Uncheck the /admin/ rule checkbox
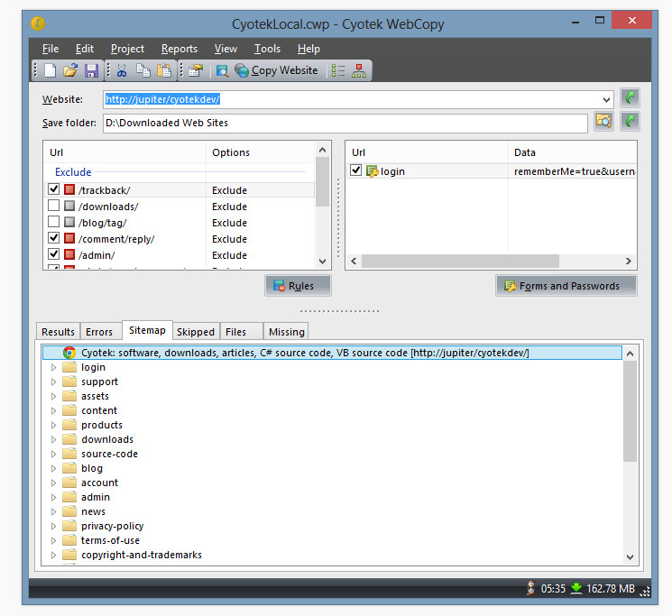 [53, 254]
